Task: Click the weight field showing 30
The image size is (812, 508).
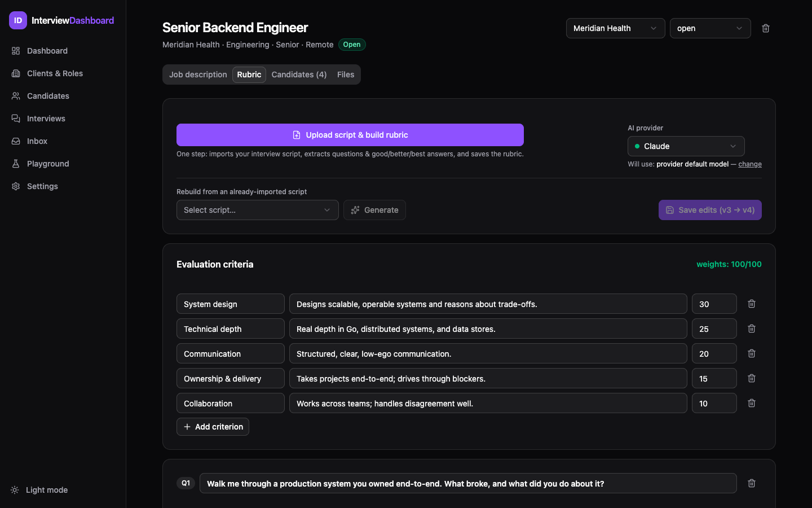Action: (x=714, y=304)
